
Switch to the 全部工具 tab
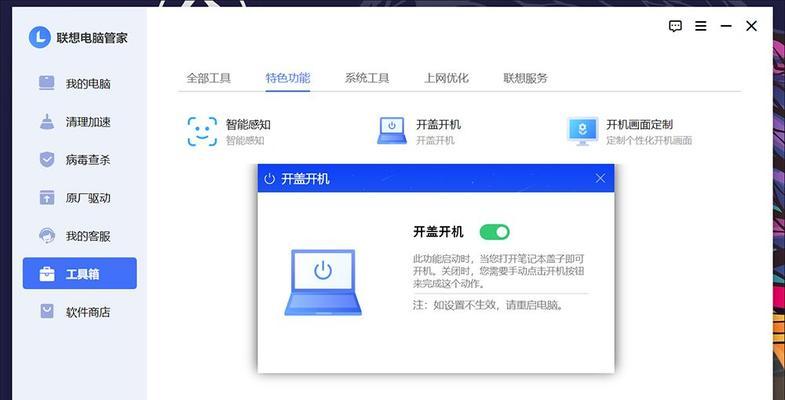point(208,78)
